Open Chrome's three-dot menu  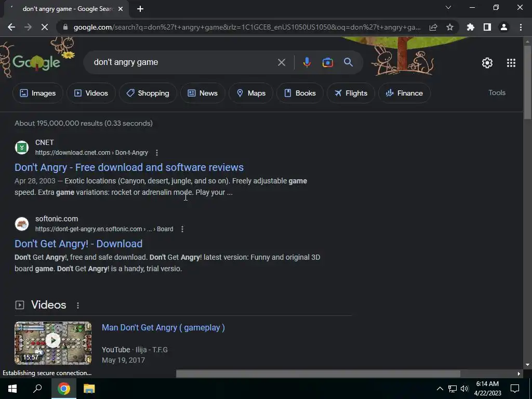pos(521,27)
